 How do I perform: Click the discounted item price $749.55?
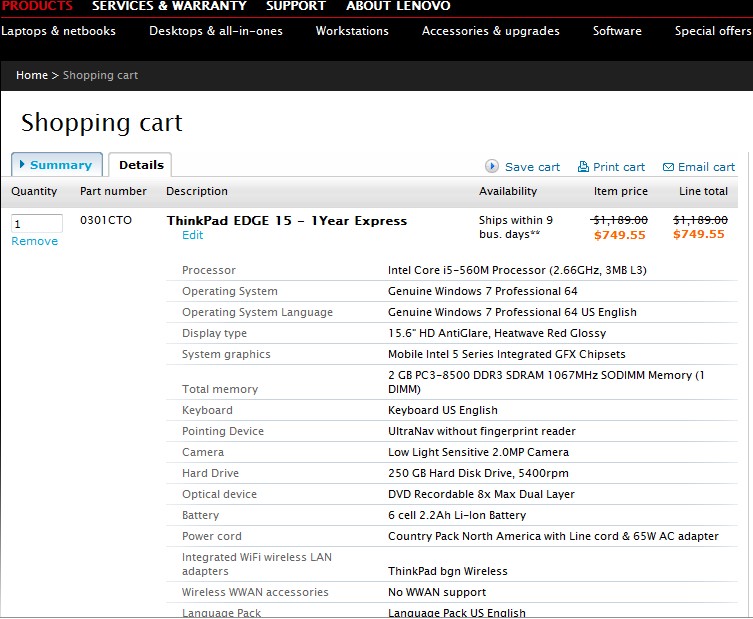(x=619, y=235)
